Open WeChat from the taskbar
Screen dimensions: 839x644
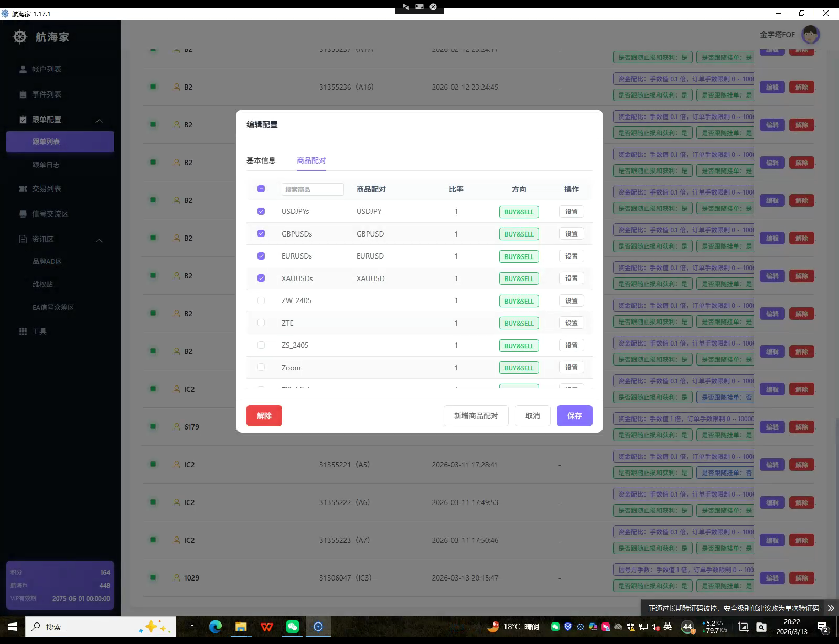click(292, 627)
